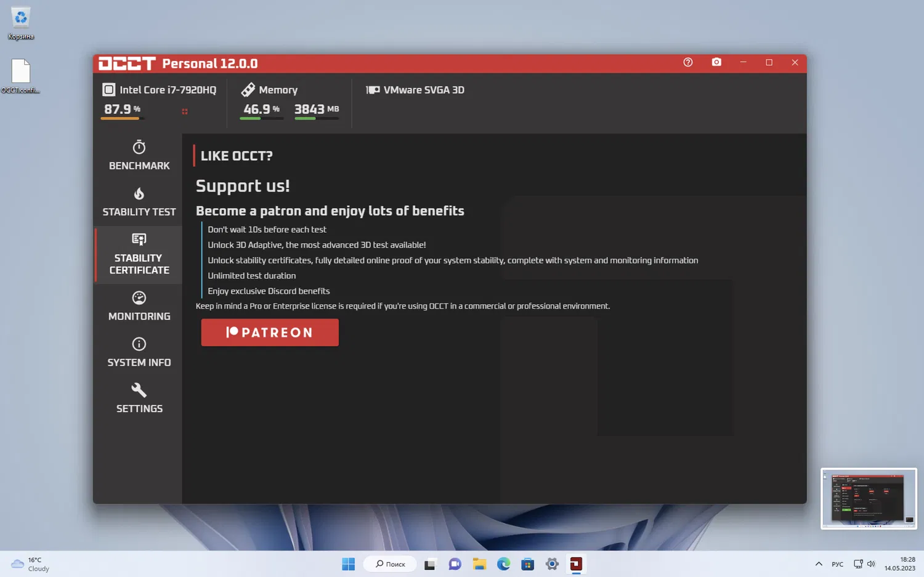Open the OCCT help question mark icon
This screenshot has width=924, height=577.
pyautogui.click(x=688, y=62)
